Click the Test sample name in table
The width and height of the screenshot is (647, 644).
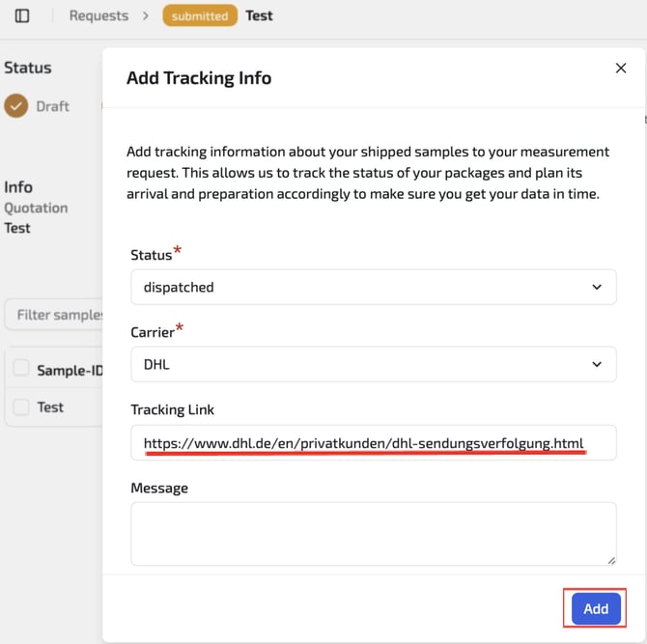pos(50,407)
